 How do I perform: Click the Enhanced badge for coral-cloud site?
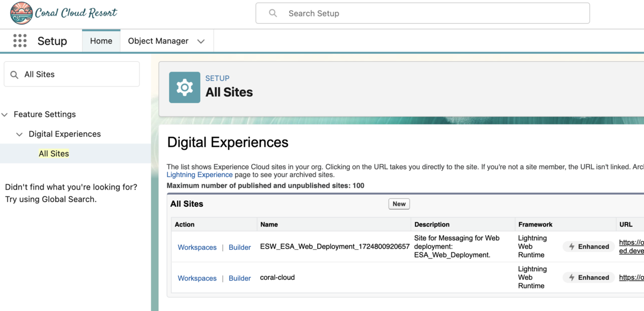coord(589,278)
